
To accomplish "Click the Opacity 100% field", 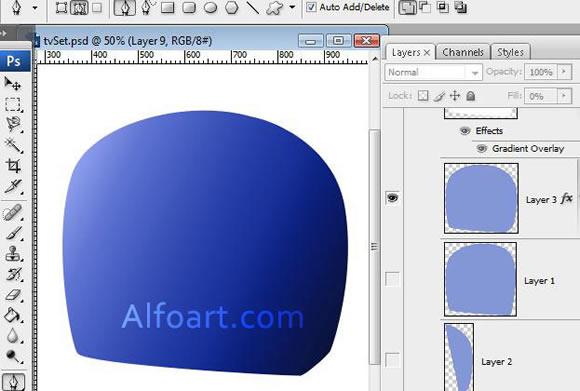I will coord(541,72).
